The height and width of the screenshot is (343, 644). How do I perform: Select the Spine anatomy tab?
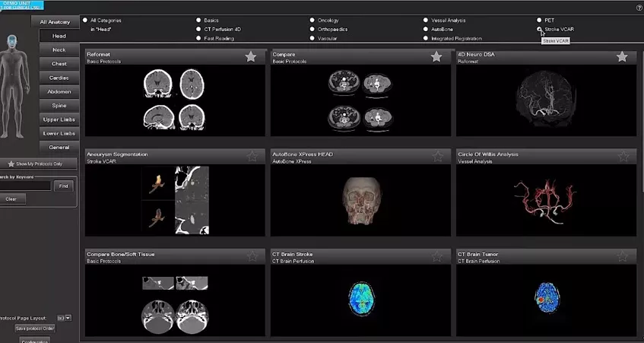tap(59, 106)
